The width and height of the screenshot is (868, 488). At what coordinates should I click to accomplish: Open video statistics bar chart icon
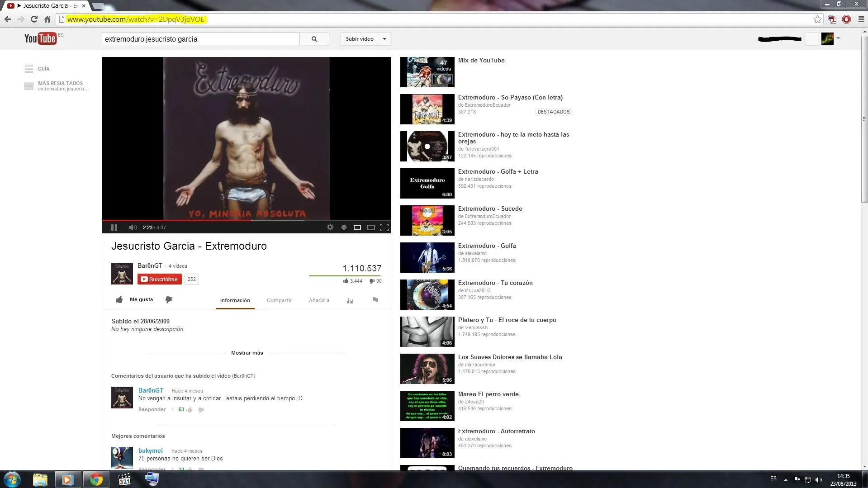pos(350,300)
